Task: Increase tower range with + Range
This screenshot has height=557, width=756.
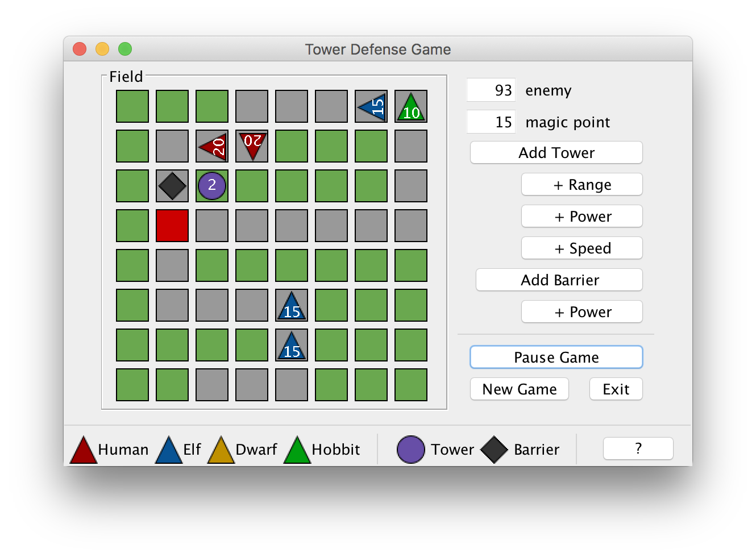Action: tap(582, 184)
